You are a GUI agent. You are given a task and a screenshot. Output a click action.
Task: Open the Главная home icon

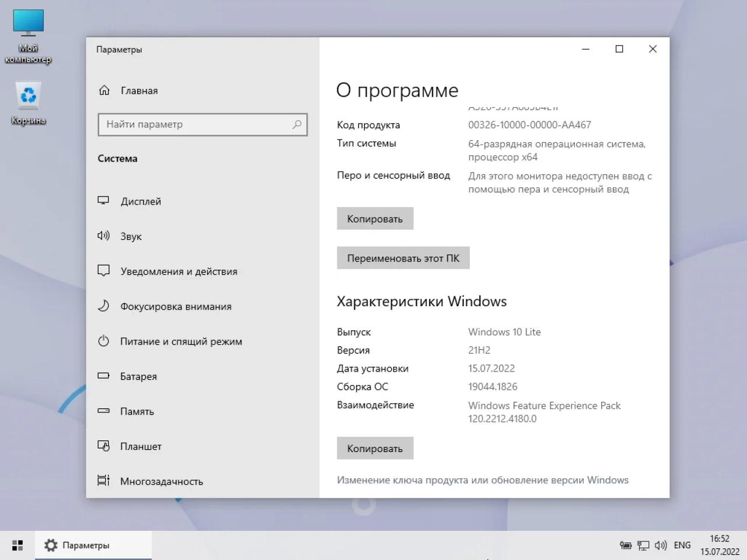(x=104, y=90)
